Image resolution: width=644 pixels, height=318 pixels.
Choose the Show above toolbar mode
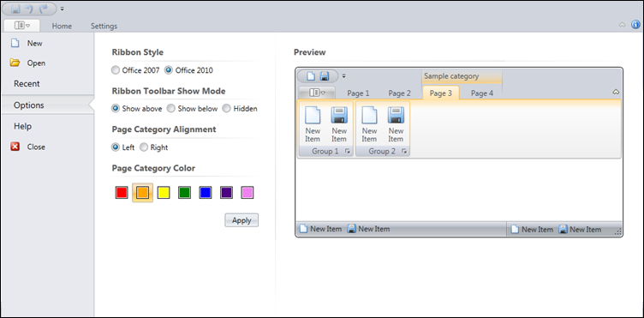(137, 109)
